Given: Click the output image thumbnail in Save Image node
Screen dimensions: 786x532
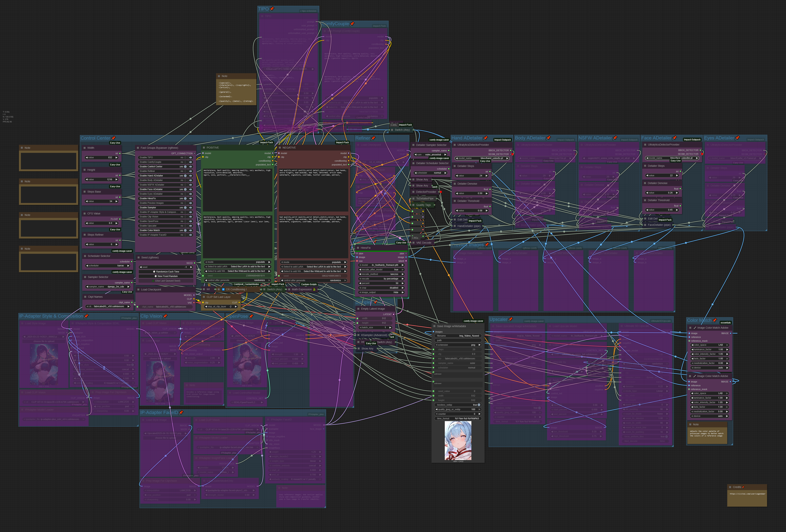Looking at the screenshot, I should [x=458, y=441].
